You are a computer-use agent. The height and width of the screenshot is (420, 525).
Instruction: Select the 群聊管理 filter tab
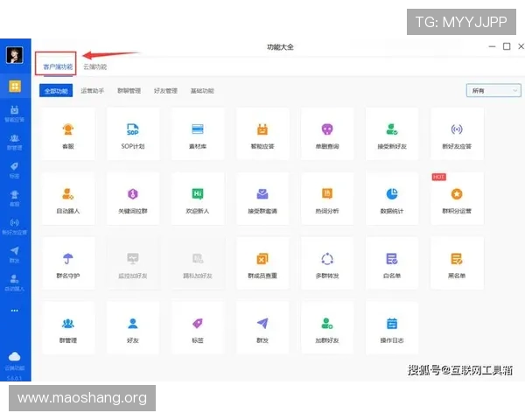129,91
